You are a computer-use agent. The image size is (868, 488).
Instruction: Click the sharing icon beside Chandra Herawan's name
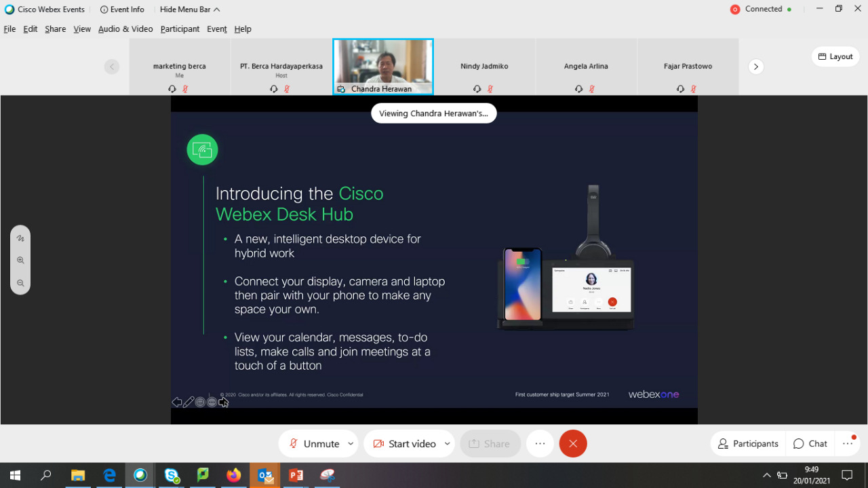[342, 89]
